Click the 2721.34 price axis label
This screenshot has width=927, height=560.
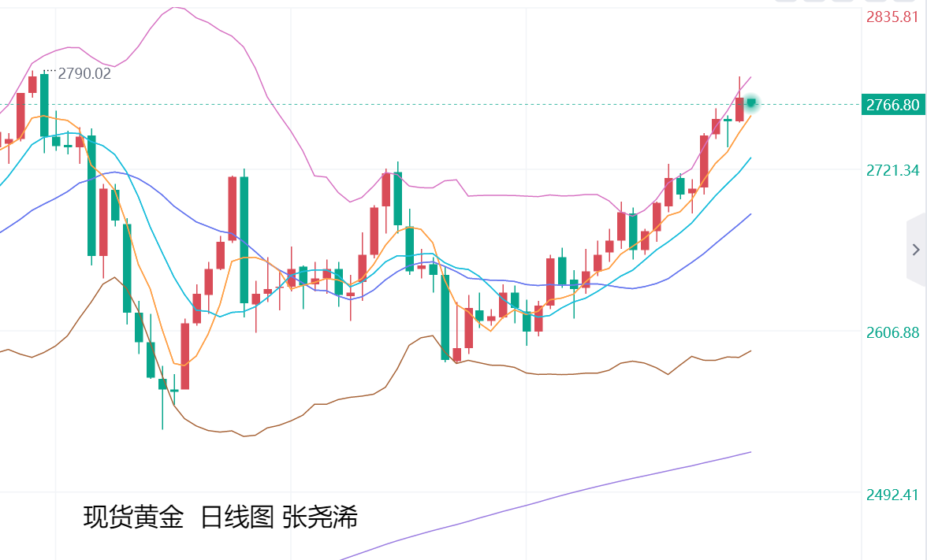[x=892, y=170]
